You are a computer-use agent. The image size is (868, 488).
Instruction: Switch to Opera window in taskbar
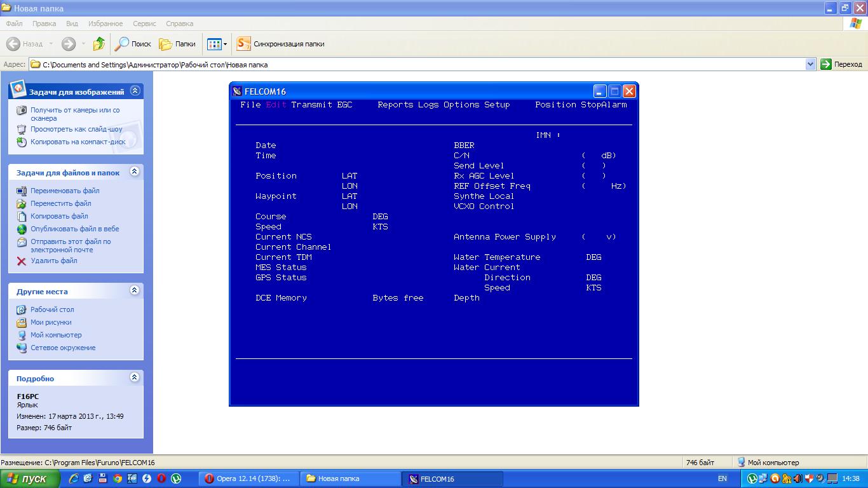click(248, 478)
